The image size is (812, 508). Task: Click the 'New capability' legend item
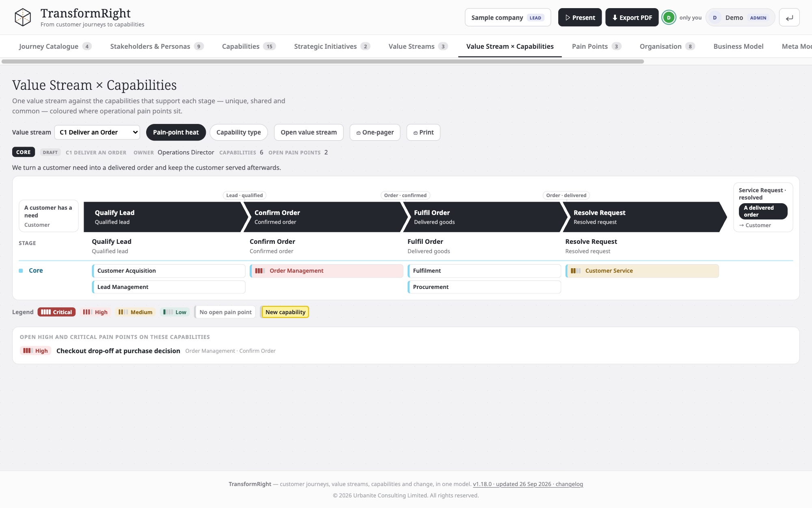285,312
